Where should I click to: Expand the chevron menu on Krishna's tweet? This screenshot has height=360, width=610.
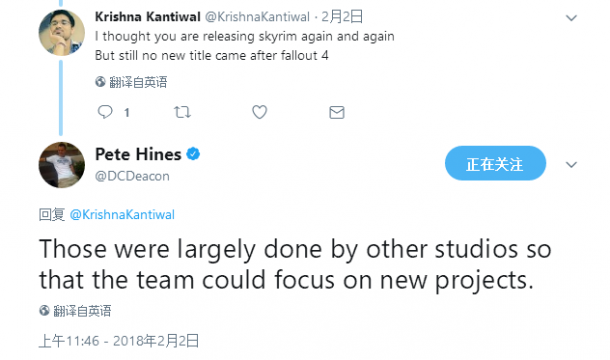pyautogui.click(x=571, y=18)
